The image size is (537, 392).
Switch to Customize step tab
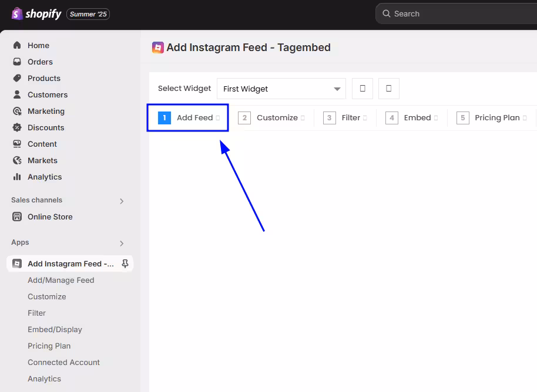click(271, 118)
